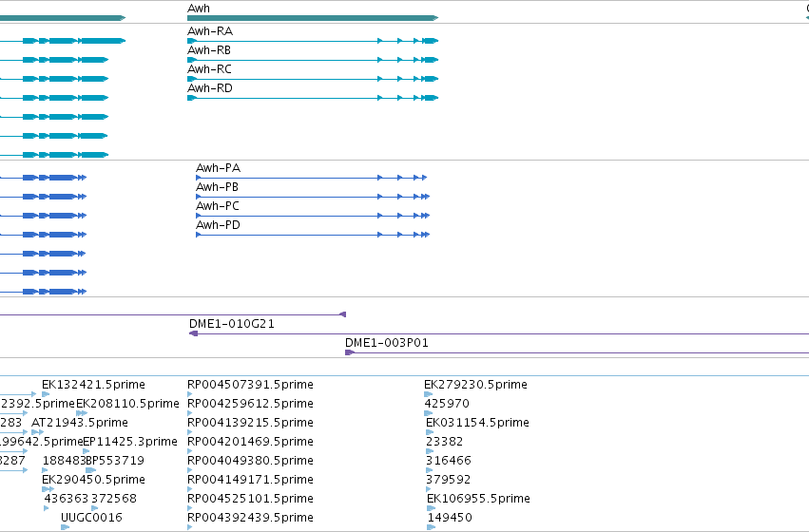Select the Awh-PB protein label

pyautogui.click(x=217, y=187)
